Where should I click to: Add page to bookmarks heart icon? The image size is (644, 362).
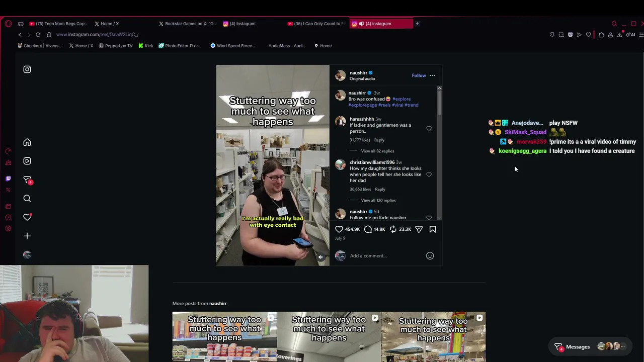[588, 35]
